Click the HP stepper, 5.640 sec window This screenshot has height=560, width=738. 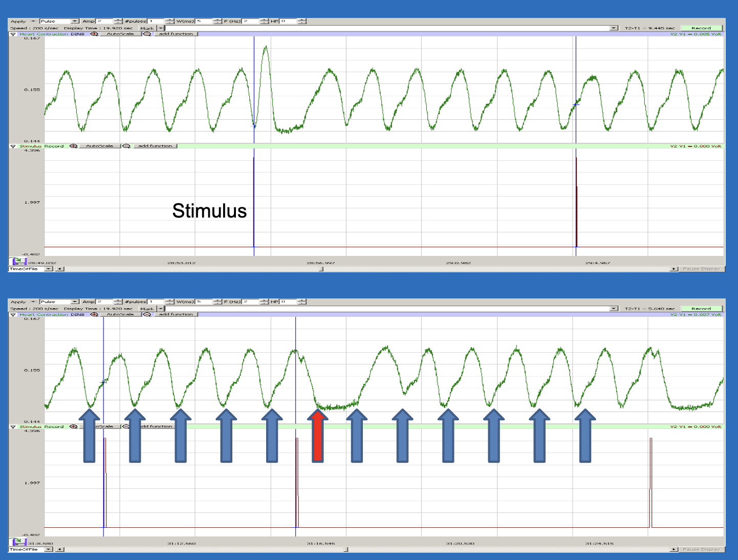(302, 301)
